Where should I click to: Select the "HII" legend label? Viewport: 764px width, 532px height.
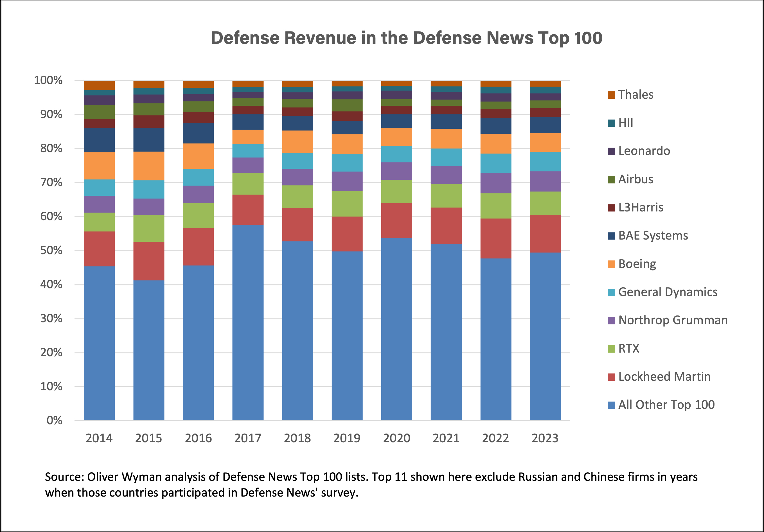click(x=626, y=123)
